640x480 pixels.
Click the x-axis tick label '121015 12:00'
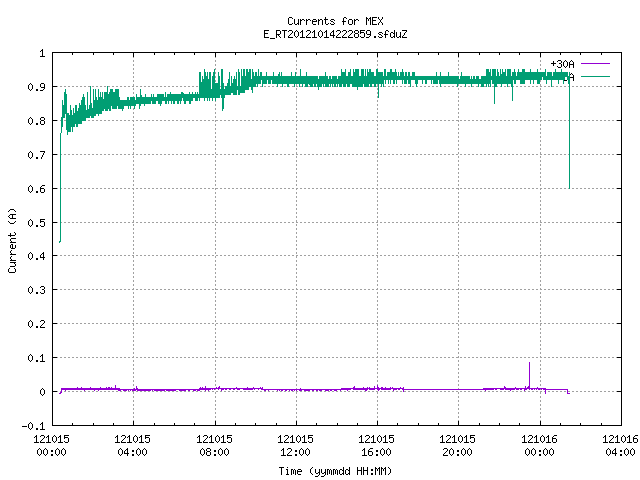[x=296, y=446]
